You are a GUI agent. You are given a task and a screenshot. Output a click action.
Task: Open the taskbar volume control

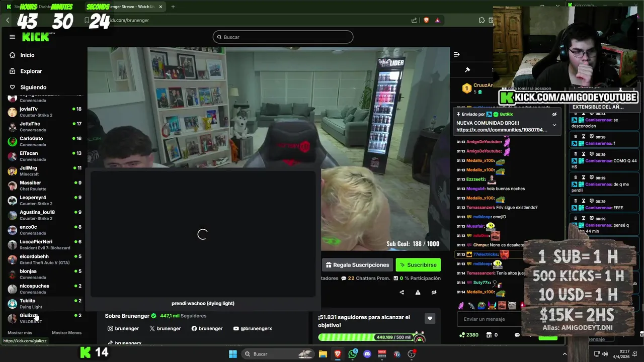(605, 354)
